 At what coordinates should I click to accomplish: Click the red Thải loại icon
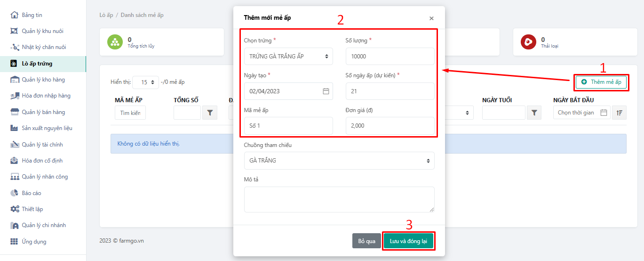(x=528, y=42)
